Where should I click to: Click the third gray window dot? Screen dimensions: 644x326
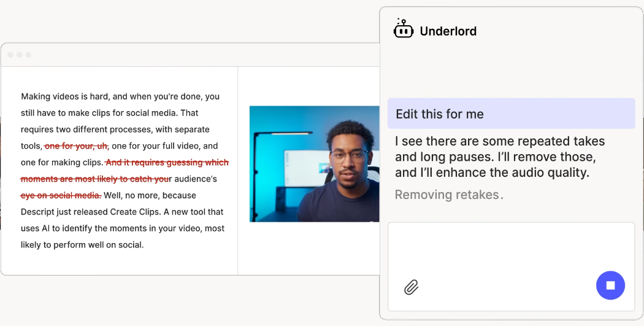tap(28, 55)
